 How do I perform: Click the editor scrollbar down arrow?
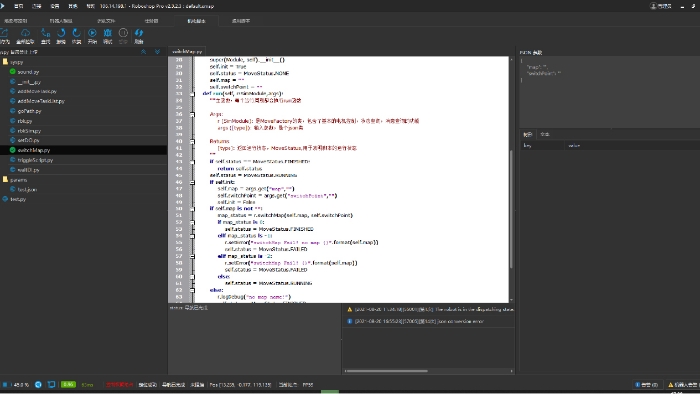click(511, 300)
